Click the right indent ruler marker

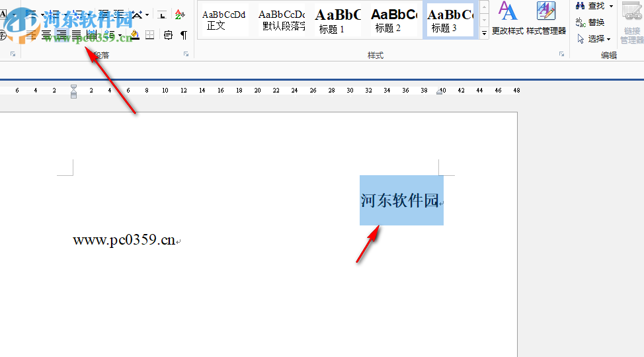440,92
